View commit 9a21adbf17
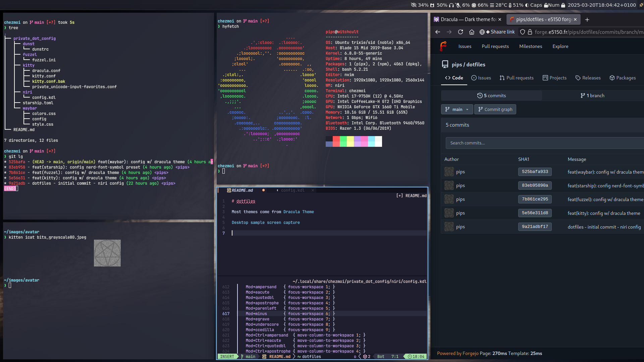The width and height of the screenshot is (644, 362). (535, 227)
